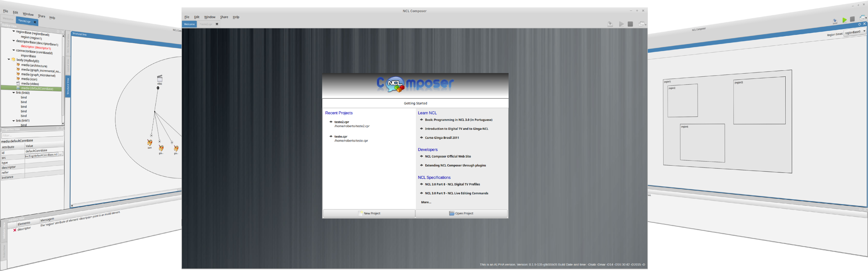Click icon beside media (graph_microkernel)
868x271 pixels.
18,74
